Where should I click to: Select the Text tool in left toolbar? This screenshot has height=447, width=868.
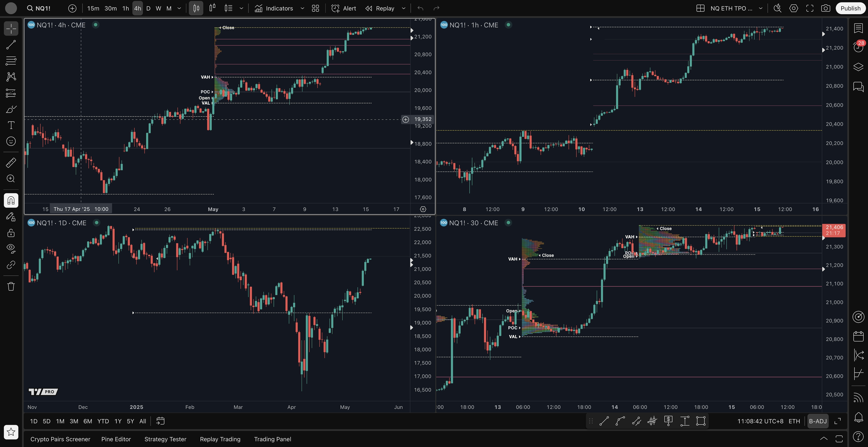(x=11, y=125)
